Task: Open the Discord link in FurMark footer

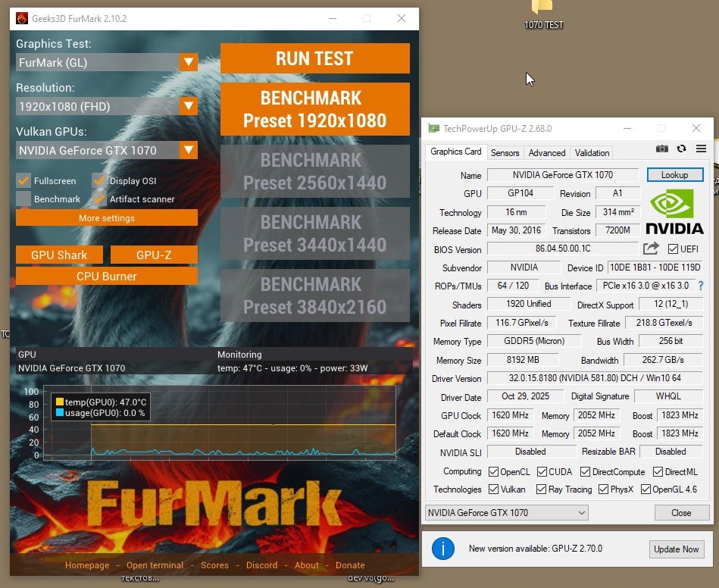Action: [262, 565]
